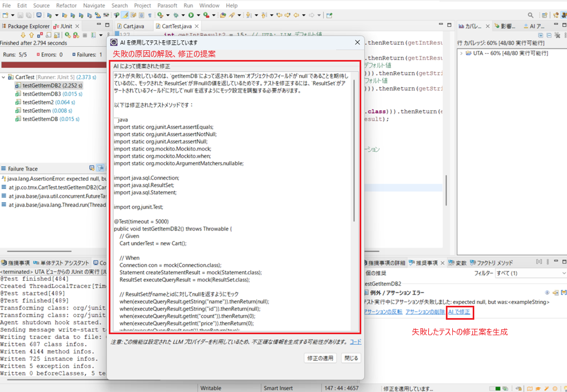
Task: Click the Search magnifier icon in toolbar
Action: 531,15
